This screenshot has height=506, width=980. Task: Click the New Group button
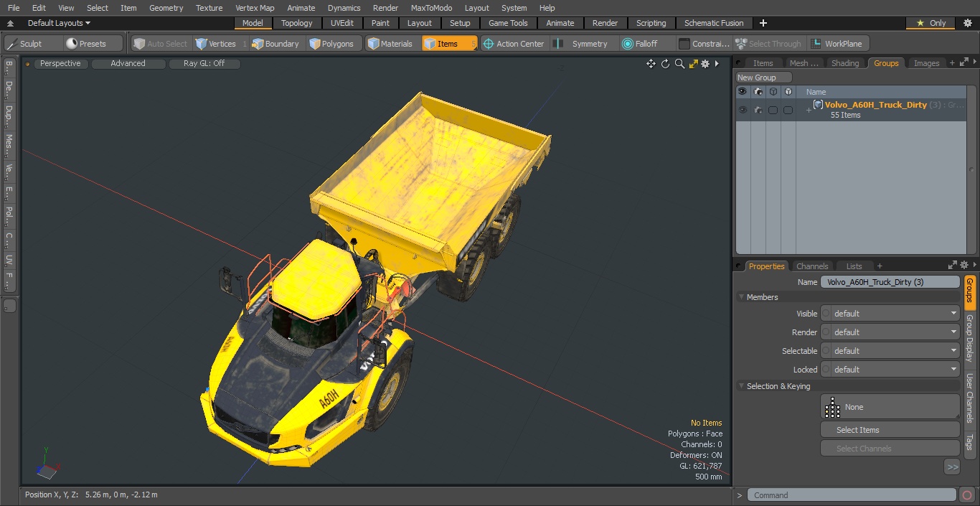(764, 78)
